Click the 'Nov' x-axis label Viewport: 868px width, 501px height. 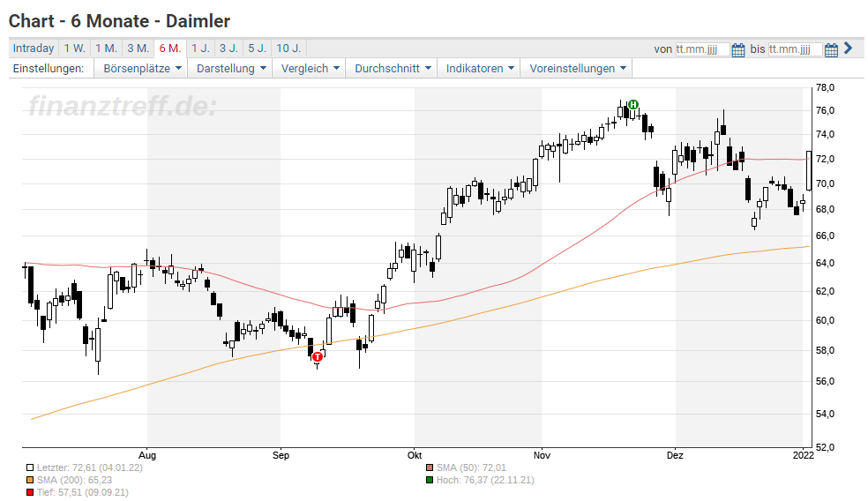(x=542, y=455)
